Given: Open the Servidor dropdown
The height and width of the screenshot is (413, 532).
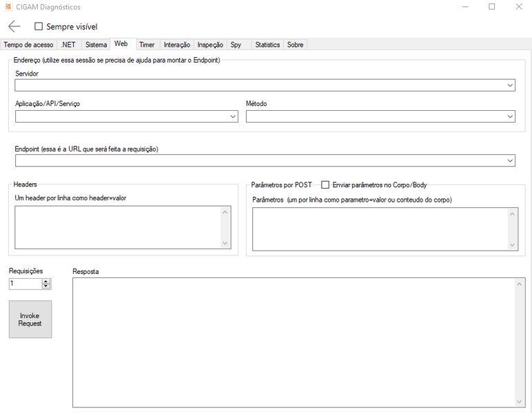Looking at the screenshot, I should pos(510,85).
